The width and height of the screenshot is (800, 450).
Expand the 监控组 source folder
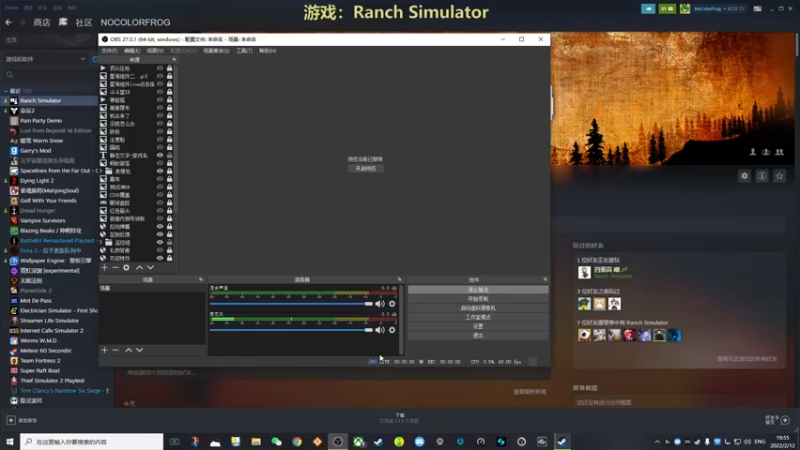tap(101, 242)
